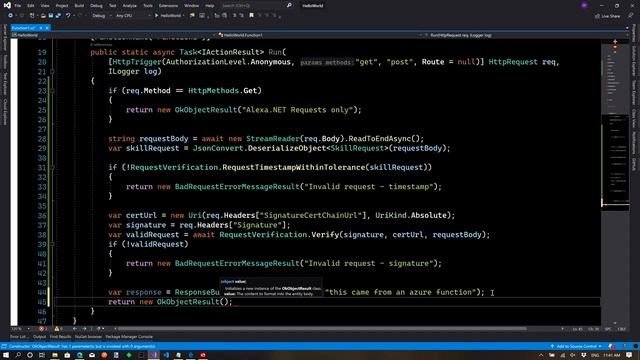
Task: Click the Navigate Backward toolbar icon
Action: coord(10,16)
